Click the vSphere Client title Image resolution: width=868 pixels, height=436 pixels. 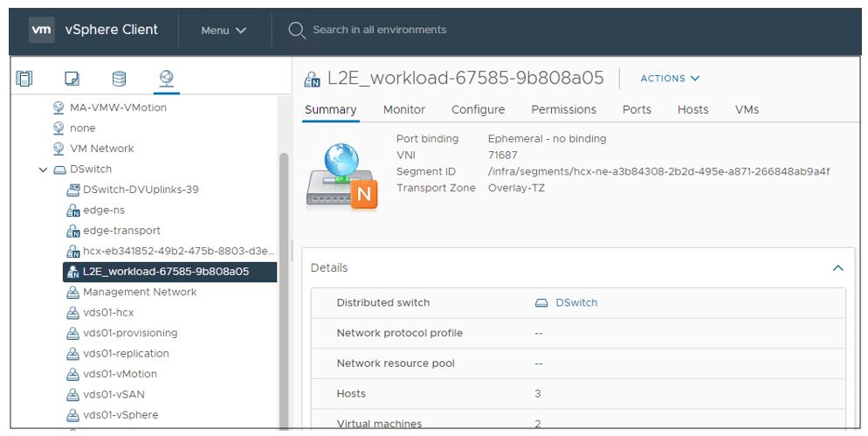pos(112,30)
